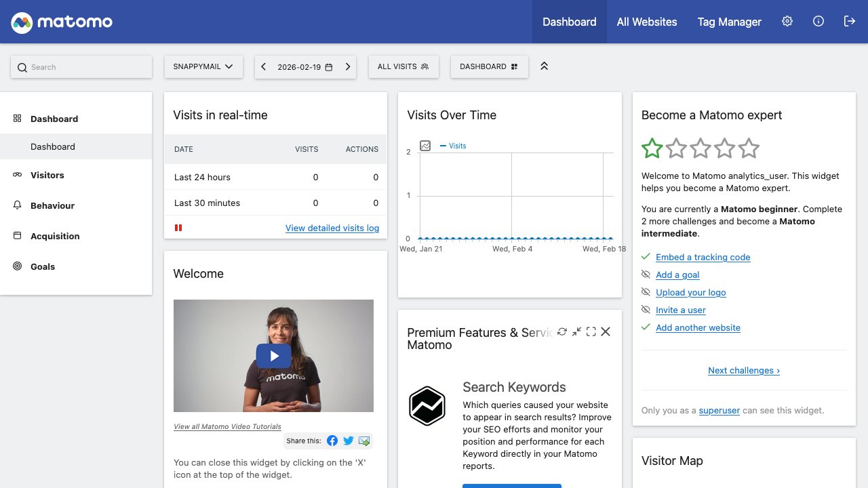Click the Next challenges link
Screen dimensions: 868x488
point(743,370)
